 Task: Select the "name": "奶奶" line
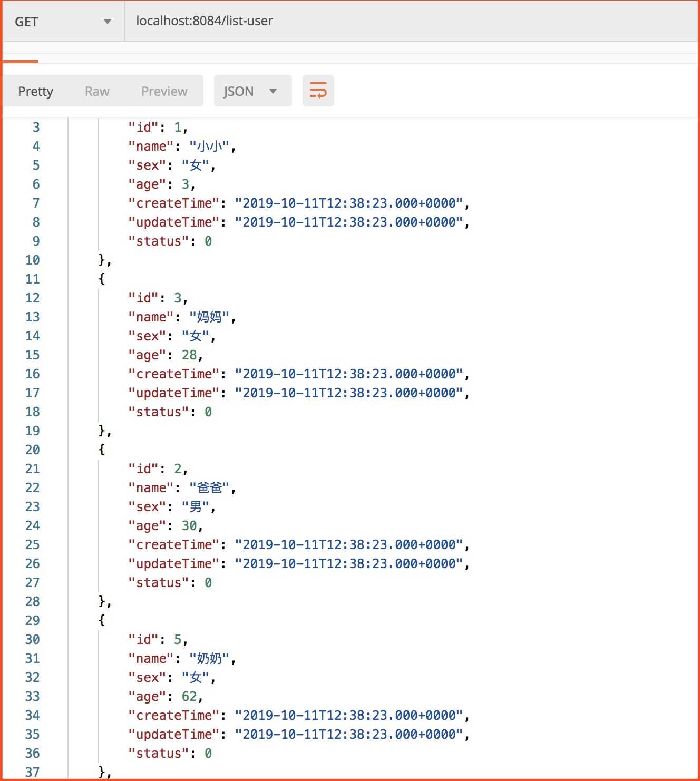[182, 658]
